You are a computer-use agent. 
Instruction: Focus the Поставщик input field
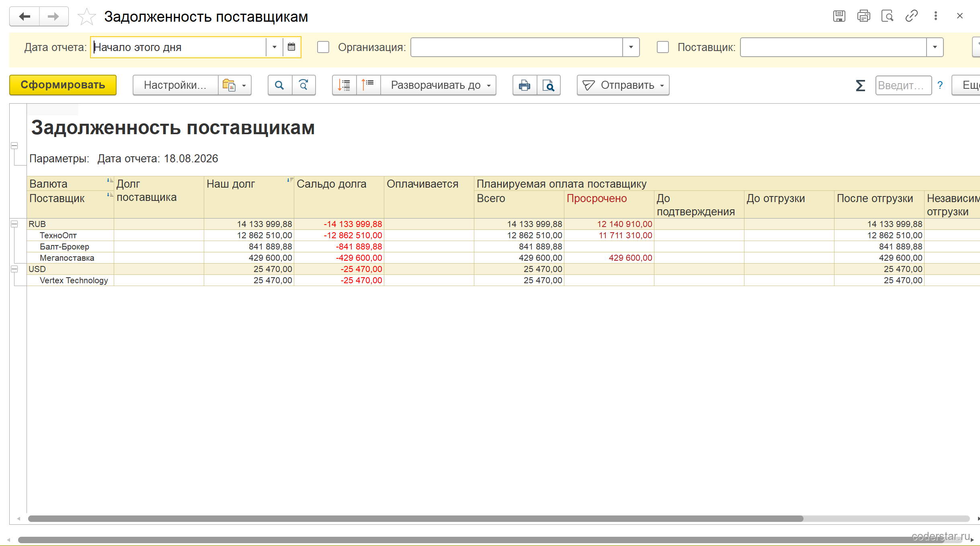coord(833,47)
